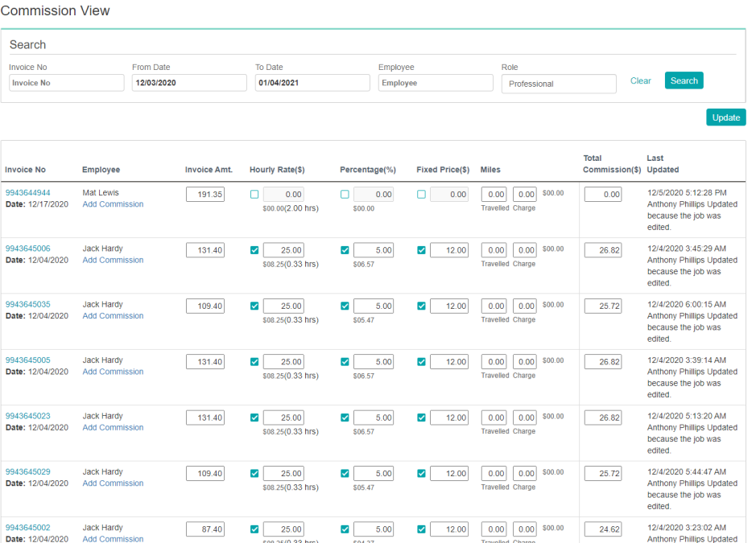This screenshot has width=756, height=543.
Task: Open the From Date field 12/03/2020
Action: (188, 83)
